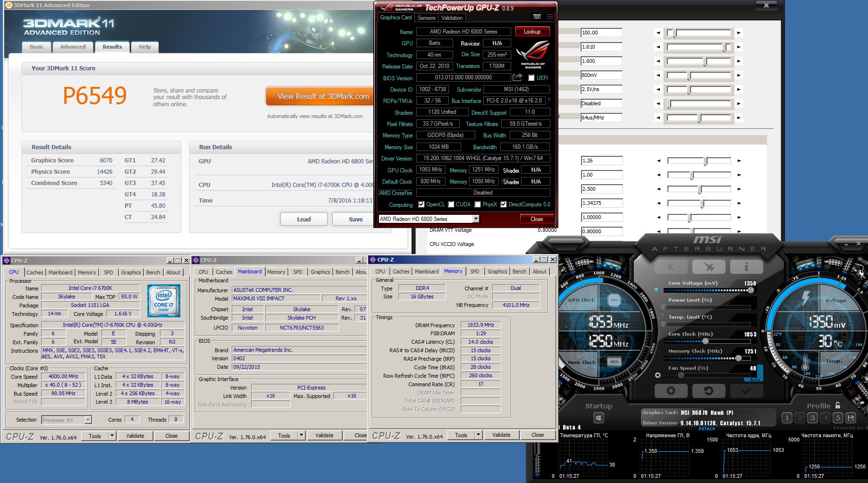Click the Bus Interface question mark in GPU-Z
The image size is (868, 483).
(x=549, y=101)
